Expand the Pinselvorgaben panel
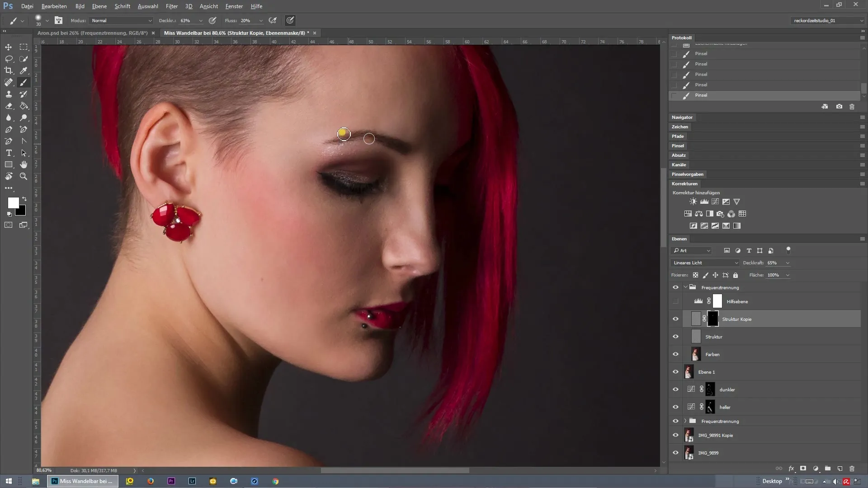Viewport: 868px width, 488px height. pos(687,174)
